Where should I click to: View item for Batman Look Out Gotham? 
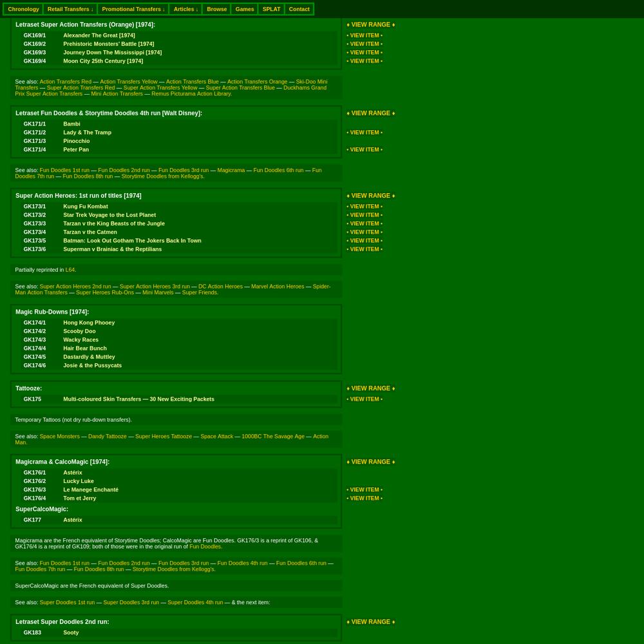coord(365,241)
